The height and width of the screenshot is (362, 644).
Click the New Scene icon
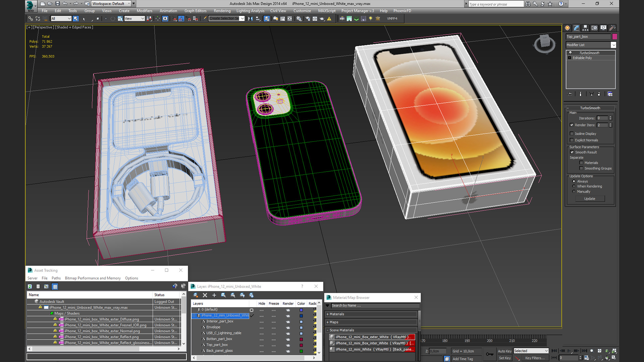click(43, 4)
